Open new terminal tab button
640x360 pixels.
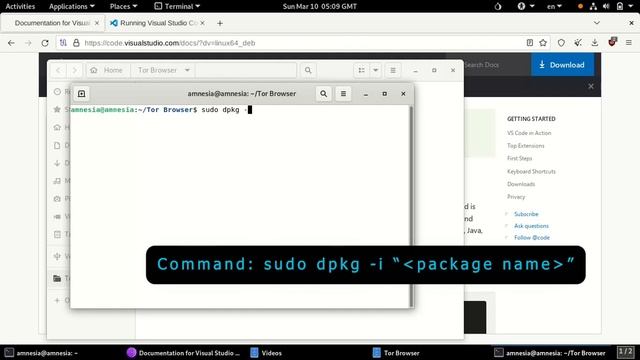(82, 93)
